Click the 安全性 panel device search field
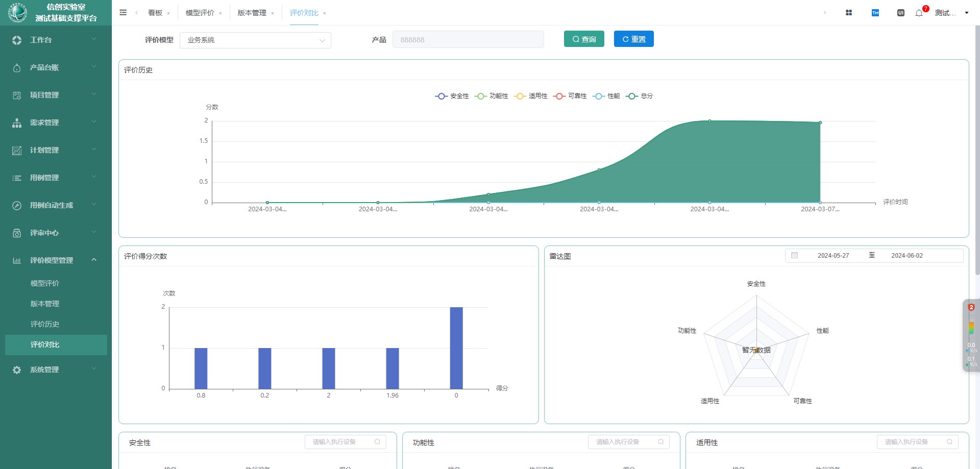The height and width of the screenshot is (469, 980). point(346,442)
